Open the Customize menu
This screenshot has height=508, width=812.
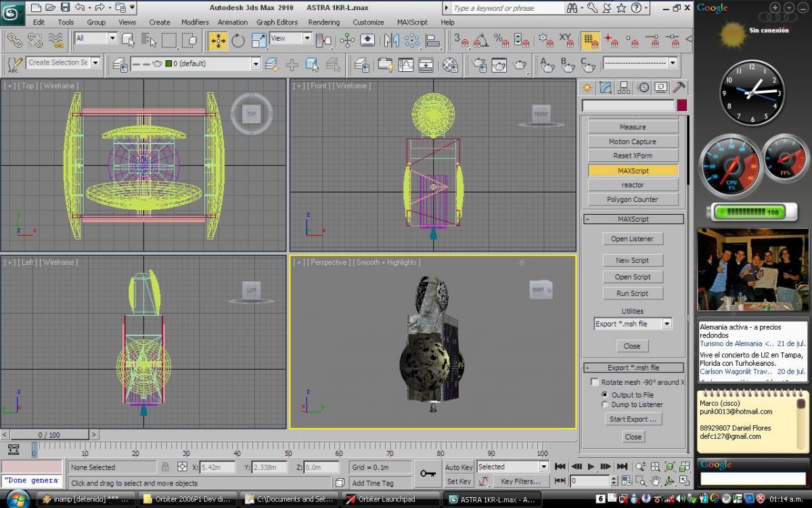pyautogui.click(x=368, y=22)
